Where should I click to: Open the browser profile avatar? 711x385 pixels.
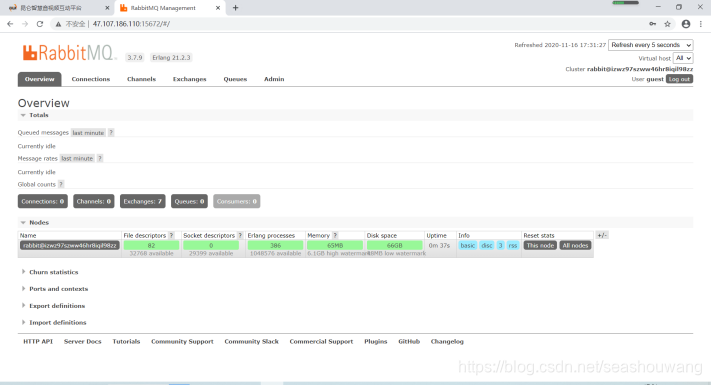click(686, 24)
